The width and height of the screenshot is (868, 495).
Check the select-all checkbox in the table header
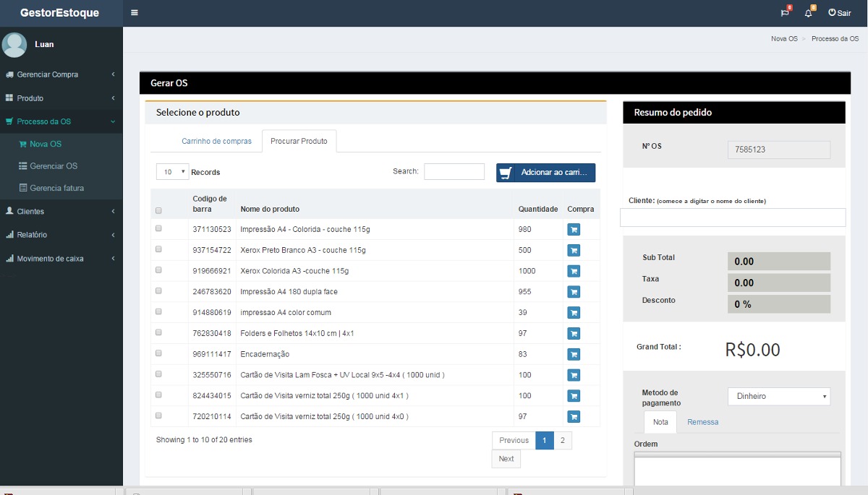click(158, 210)
